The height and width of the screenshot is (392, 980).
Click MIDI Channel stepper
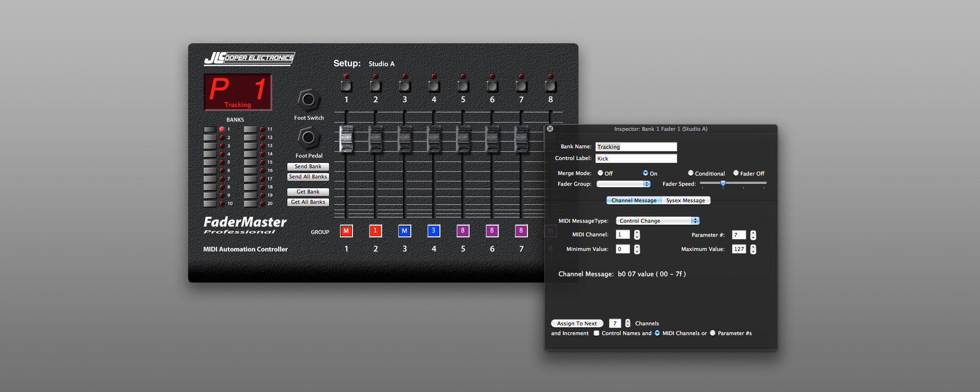[637, 235]
